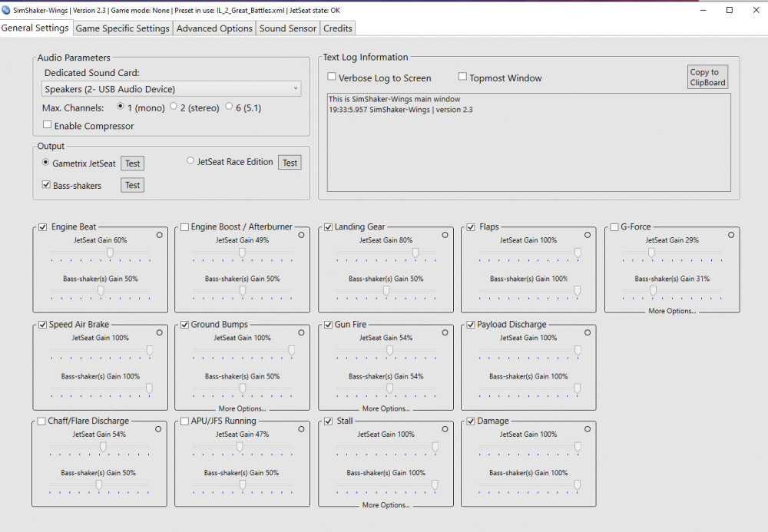
Task: Enable the G-Force effect checkbox
Action: [x=614, y=227]
